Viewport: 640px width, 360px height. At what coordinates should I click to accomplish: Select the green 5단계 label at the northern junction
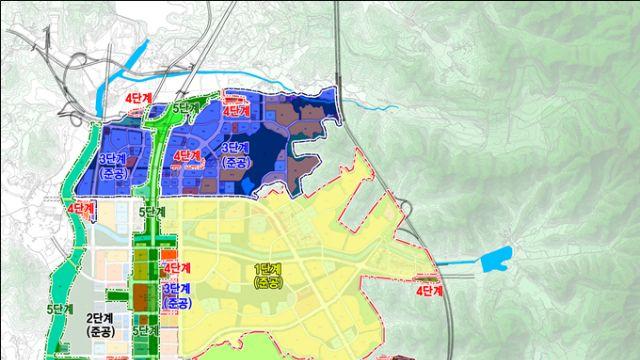point(186,109)
